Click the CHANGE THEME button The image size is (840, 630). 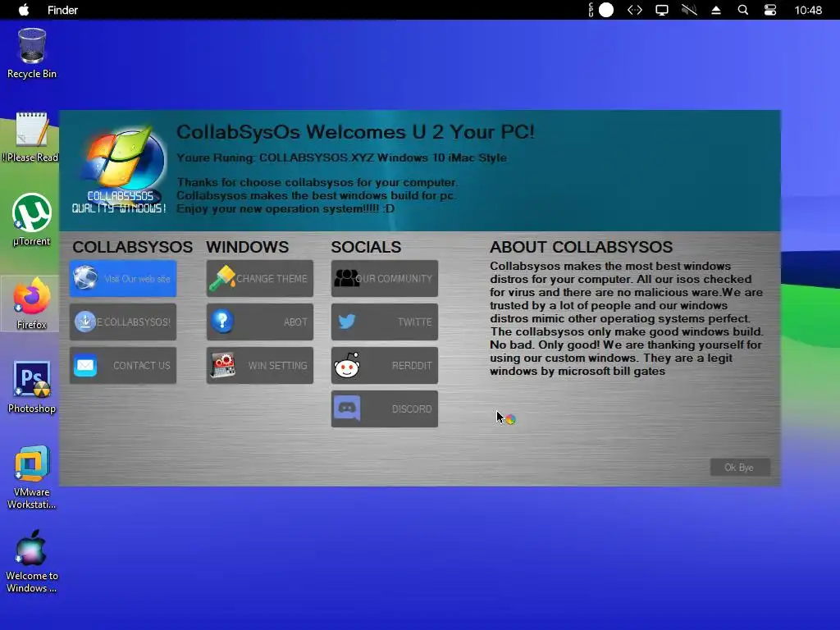click(260, 279)
